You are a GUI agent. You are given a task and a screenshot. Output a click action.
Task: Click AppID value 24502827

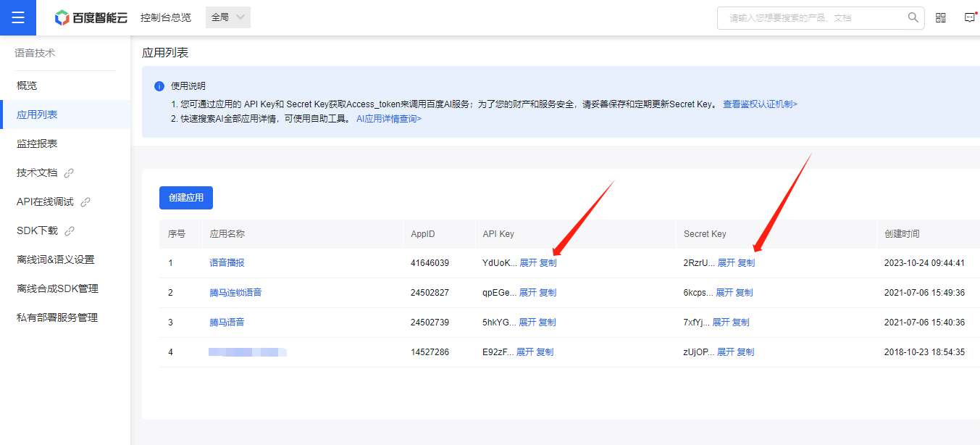(430, 293)
